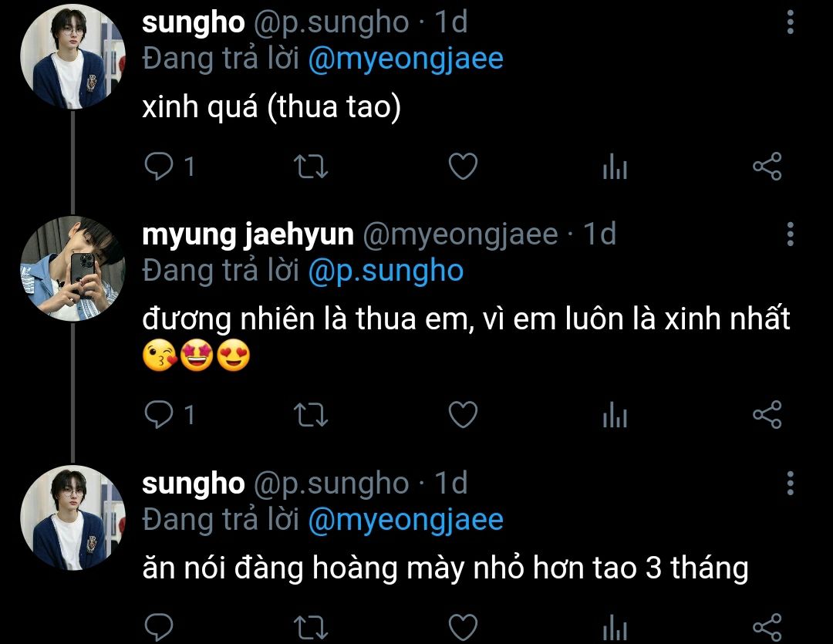Open @p.sungho mention in jaehyun's reply

386,271
